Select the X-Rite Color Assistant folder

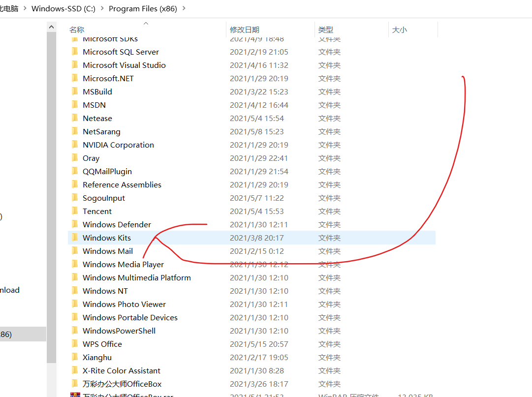121,370
